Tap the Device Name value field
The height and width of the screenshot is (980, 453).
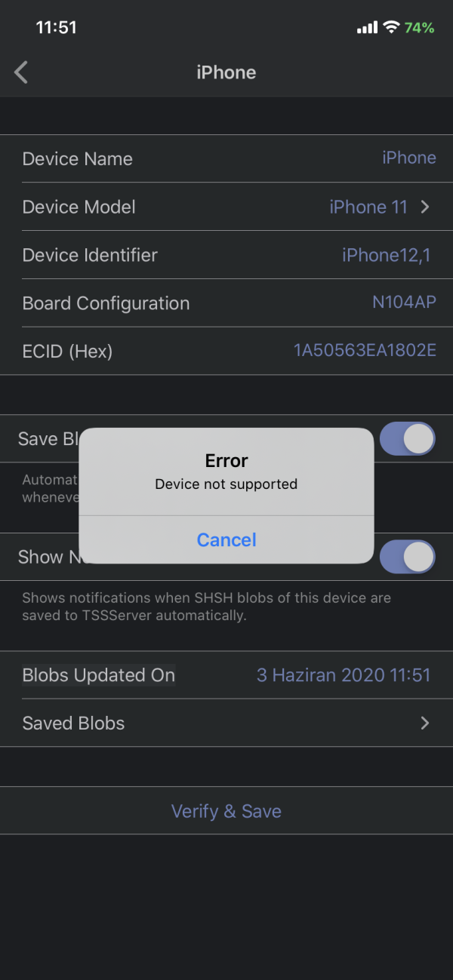408,158
